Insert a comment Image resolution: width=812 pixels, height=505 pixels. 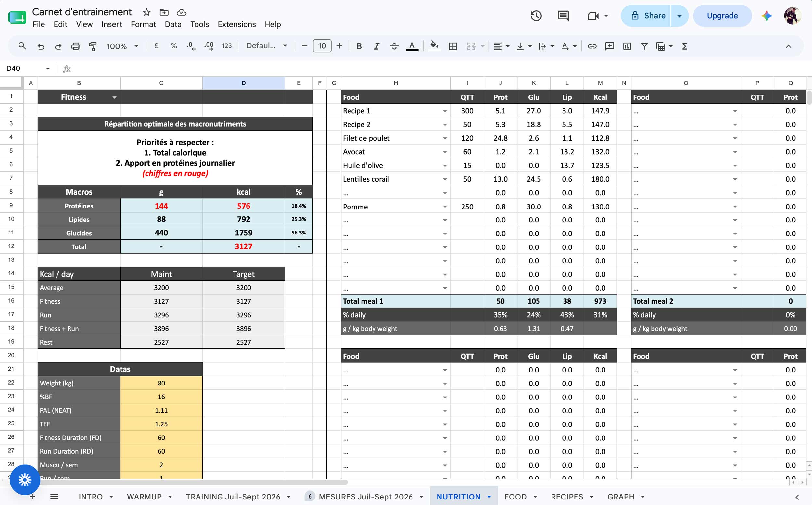point(610,46)
